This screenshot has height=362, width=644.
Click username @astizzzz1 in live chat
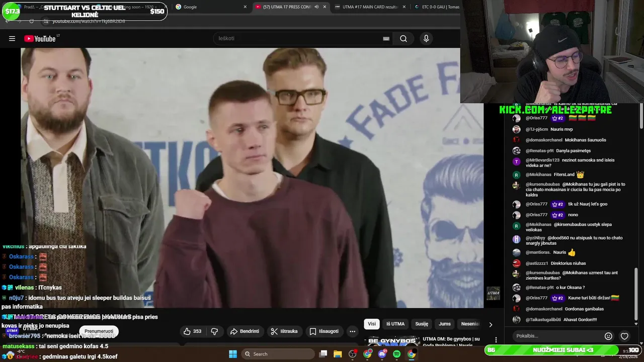tap(537, 263)
